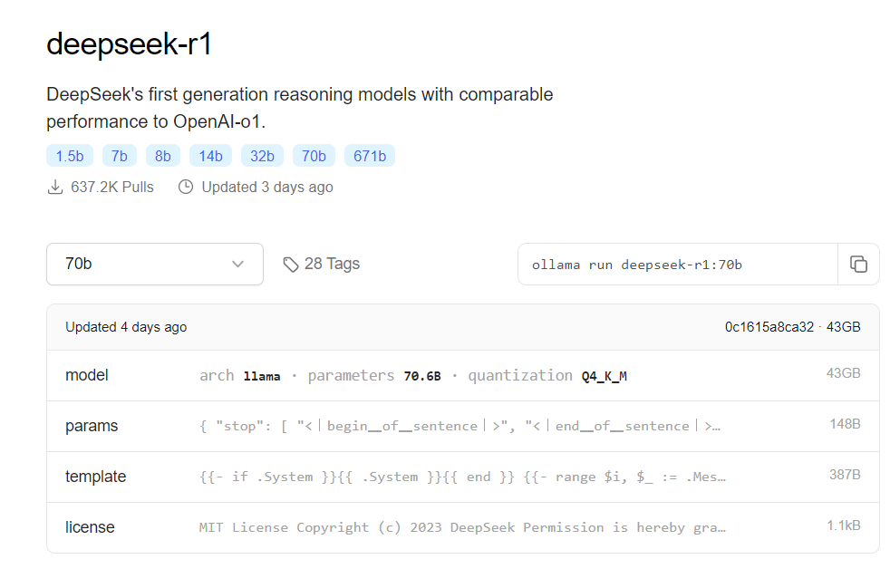Click the deepseek-r1 page title

(130, 43)
